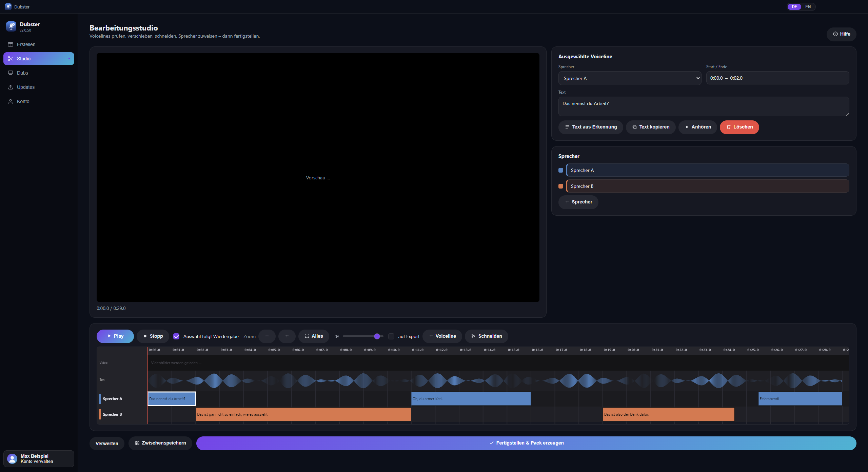Click the scissors icon in Schneiden
The height and width of the screenshot is (472, 868).
click(x=473, y=336)
